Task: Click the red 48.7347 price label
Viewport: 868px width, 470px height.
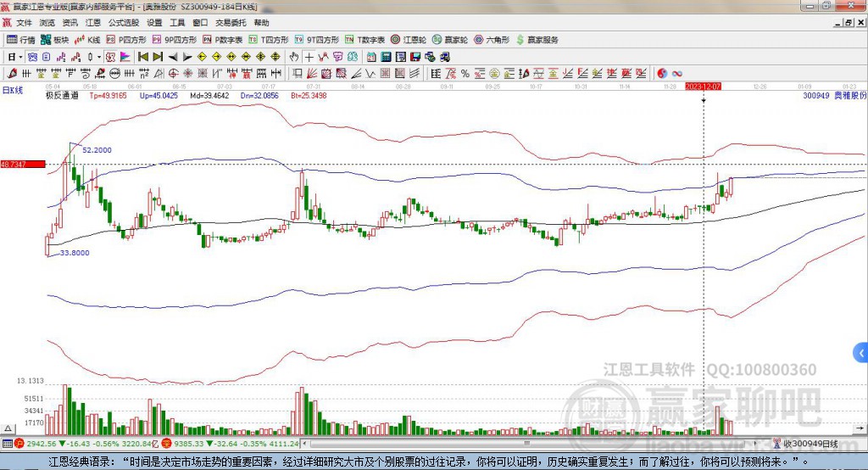Action: coord(23,164)
